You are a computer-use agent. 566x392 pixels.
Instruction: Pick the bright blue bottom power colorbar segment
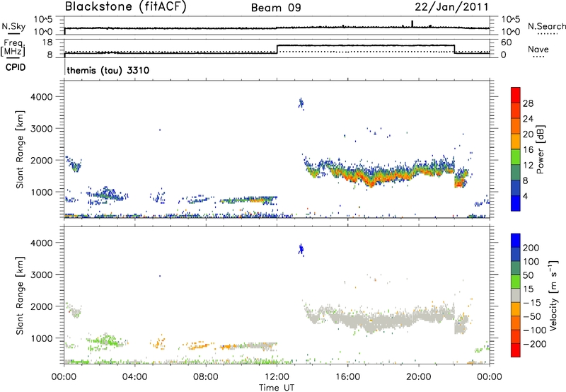click(516, 203)
